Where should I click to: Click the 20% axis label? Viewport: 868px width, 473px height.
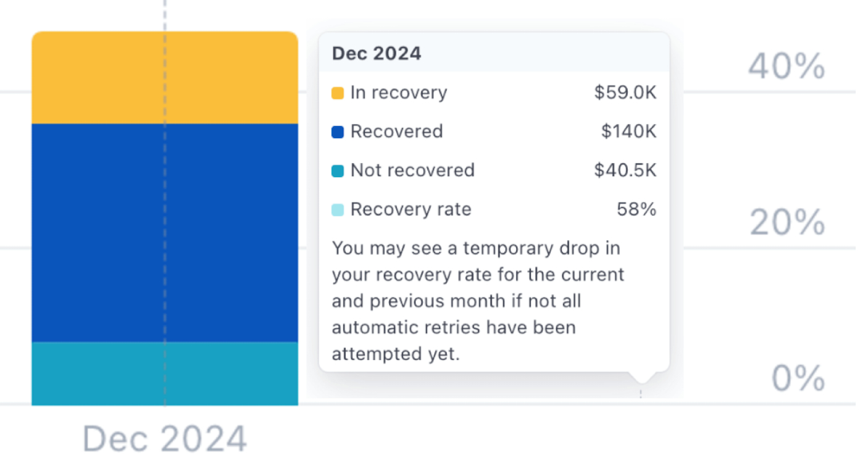click(x=788, y=222)
